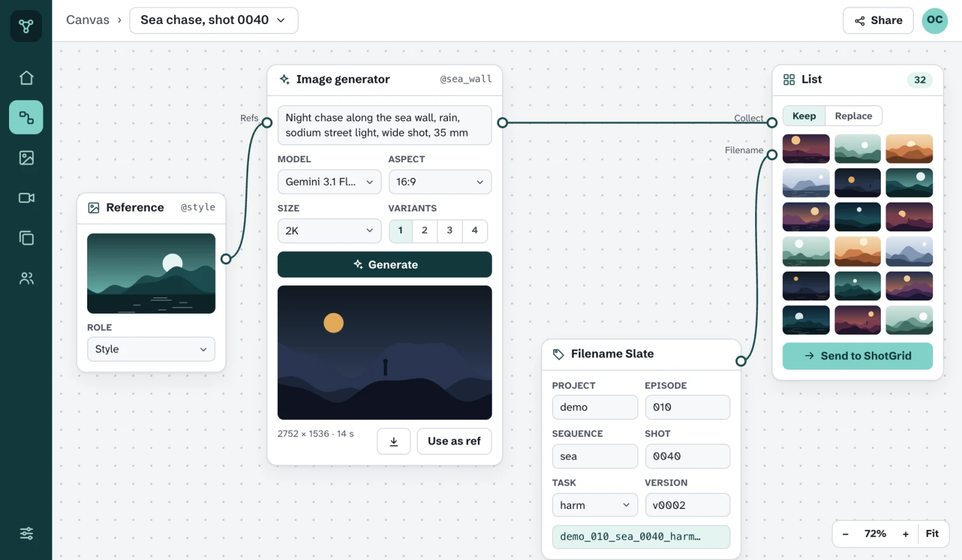Select variant count 3
The width and height of the screenshot is (962, 560).
click(450, 231)
